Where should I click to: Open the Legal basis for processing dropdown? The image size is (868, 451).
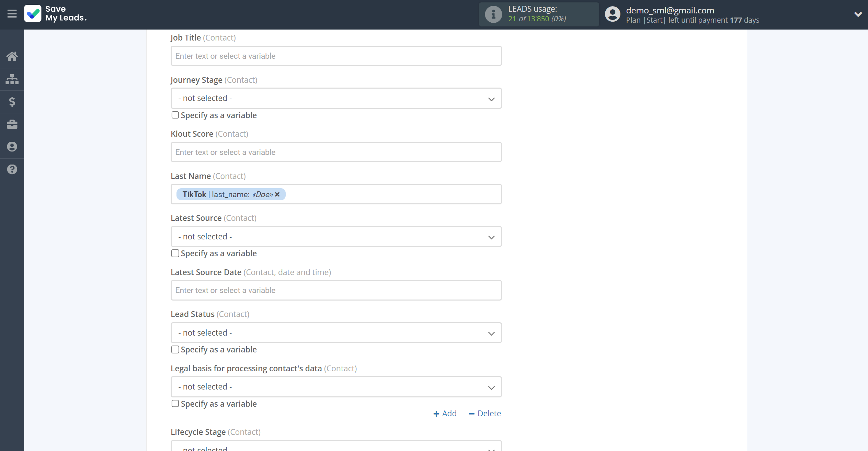point(336,387)
